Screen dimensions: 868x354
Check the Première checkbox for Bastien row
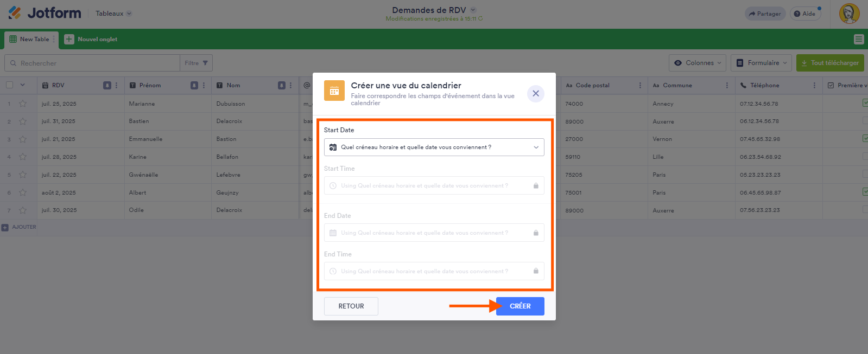[x=865, y=121]
